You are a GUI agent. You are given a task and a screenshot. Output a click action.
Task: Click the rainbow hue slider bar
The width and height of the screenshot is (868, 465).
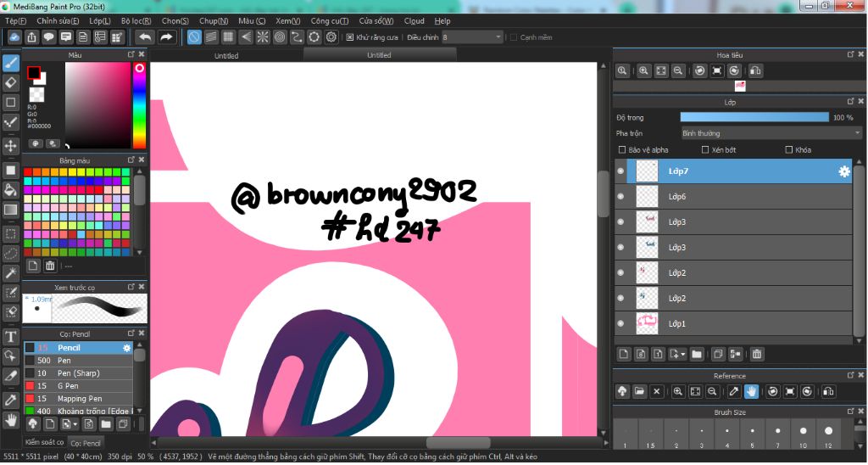click(x=140, y=105)
